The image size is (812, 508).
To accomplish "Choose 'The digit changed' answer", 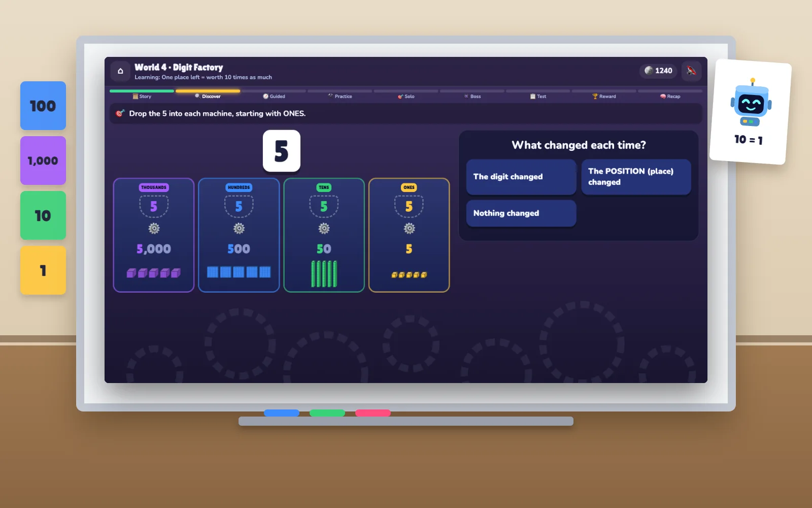I will pos(521,177).
